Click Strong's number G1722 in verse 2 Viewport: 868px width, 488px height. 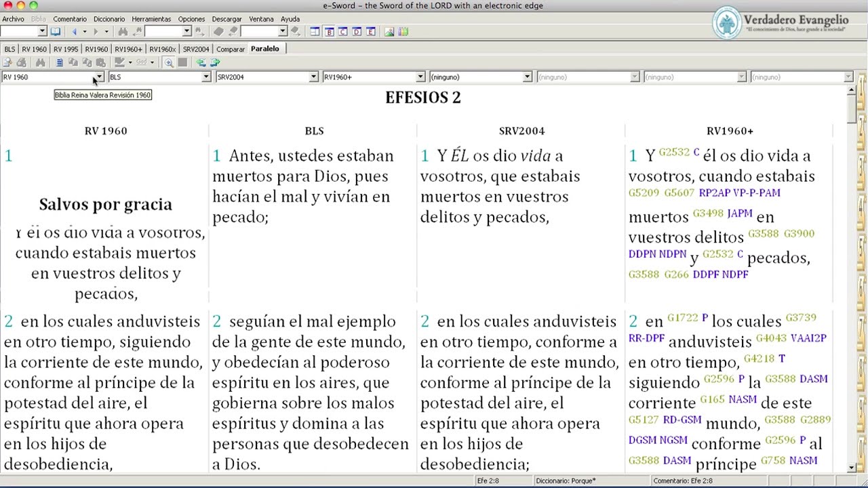pos(683,318)
